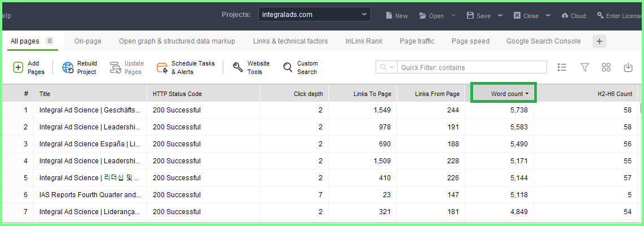Switch to the Page speed tab
The image size is (644, 226).
pos(470,41)
